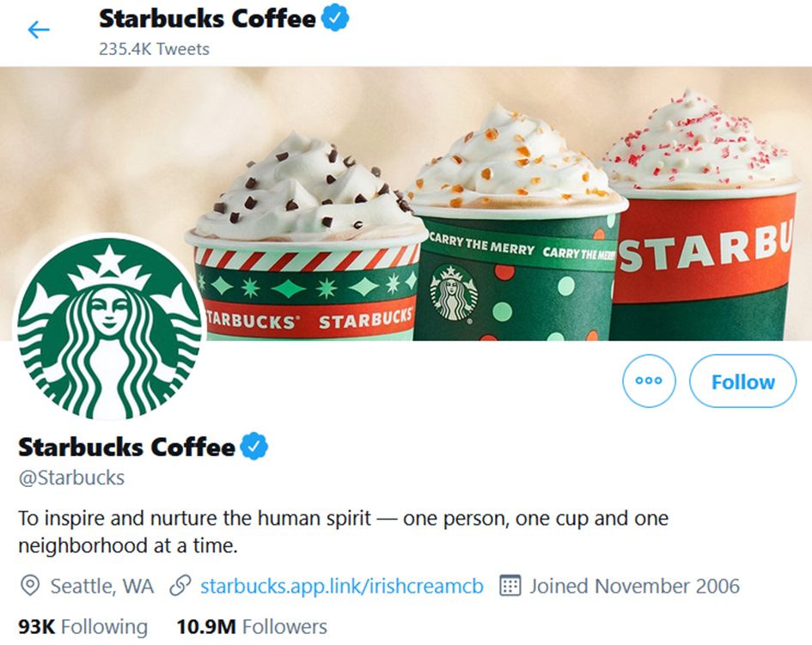Open the three-dot more options button
This screenshot has height=645, width=812.
[x=649, y=380]
